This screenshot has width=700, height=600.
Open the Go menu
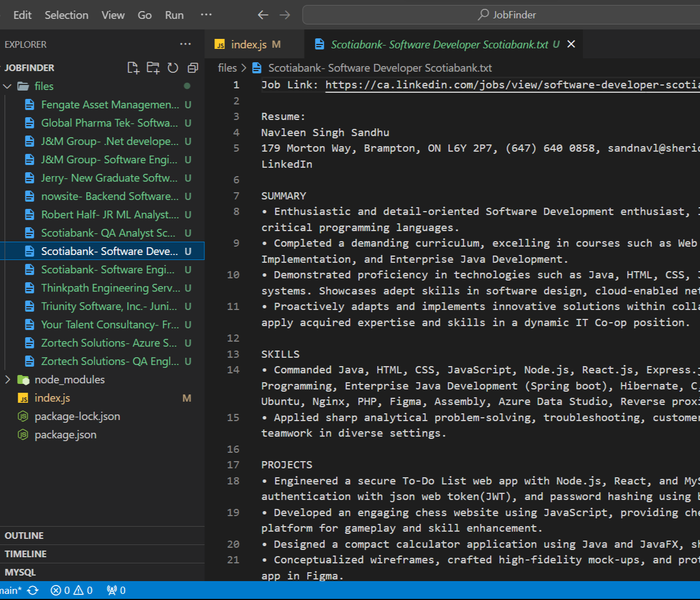click(x=144, y=15)
